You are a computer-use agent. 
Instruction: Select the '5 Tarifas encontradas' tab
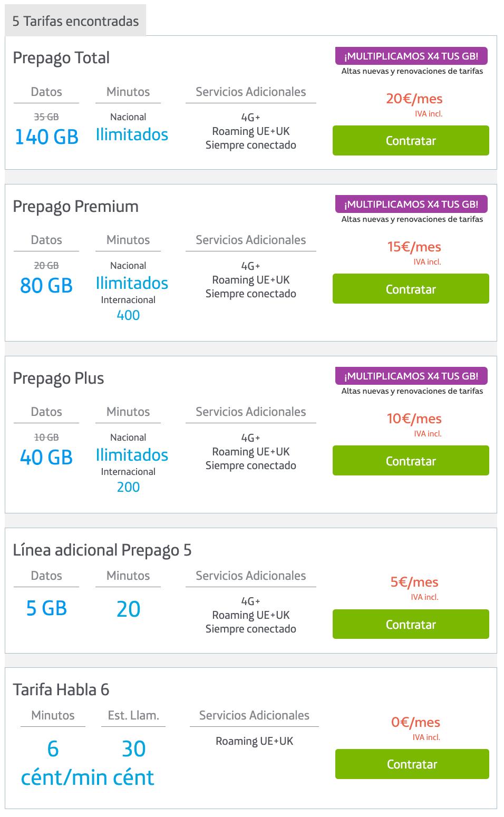[75, 22]
